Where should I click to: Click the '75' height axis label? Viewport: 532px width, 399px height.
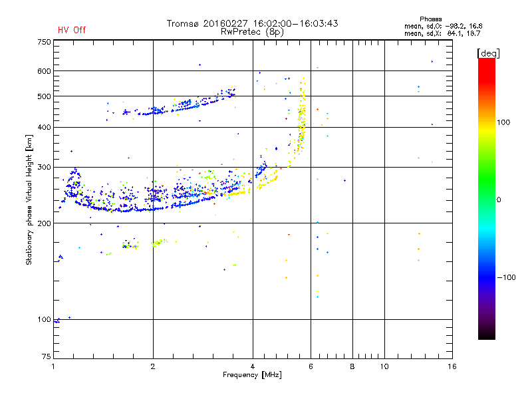click(x=46, y=356)
